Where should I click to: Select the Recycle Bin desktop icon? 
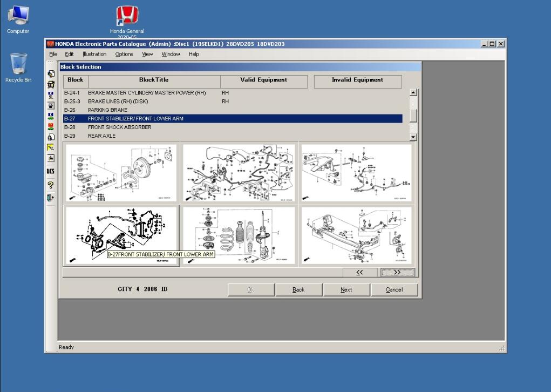click(x=18, y=68)
